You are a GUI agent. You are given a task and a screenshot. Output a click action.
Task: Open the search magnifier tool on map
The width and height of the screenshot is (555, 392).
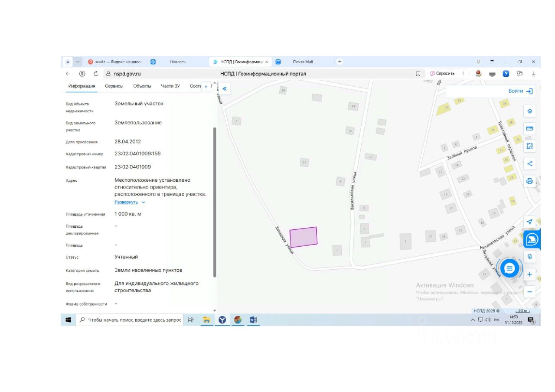pyautogui.click(x=529, y=257)
